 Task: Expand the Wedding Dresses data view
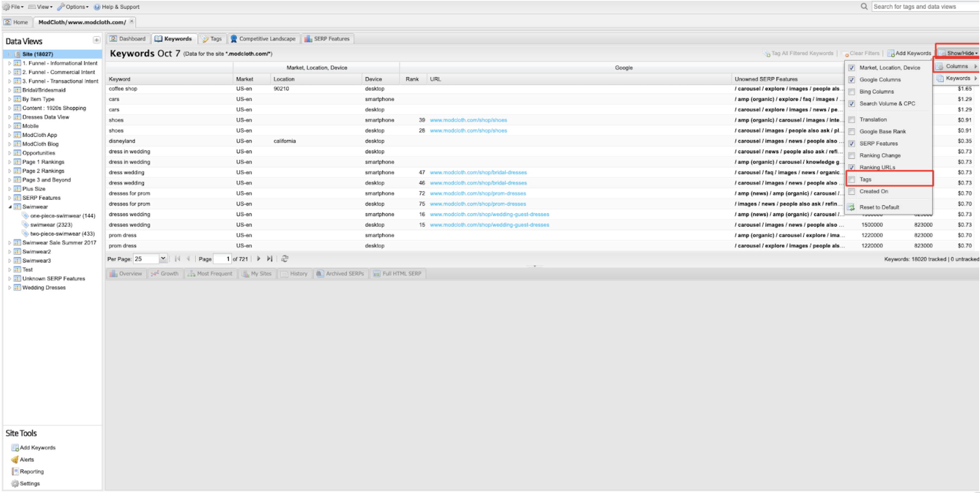click(x=10, y=288)
